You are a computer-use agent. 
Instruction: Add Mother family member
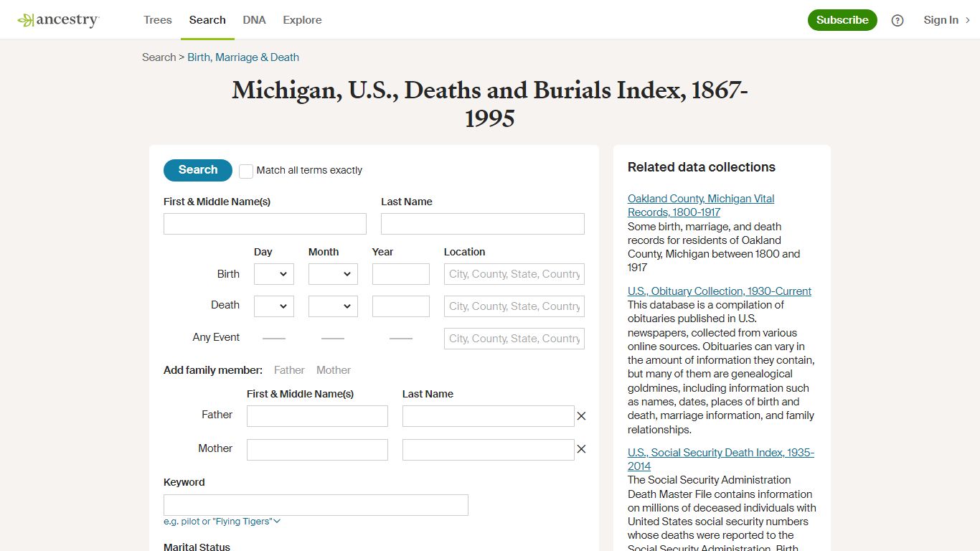point(334,370)
